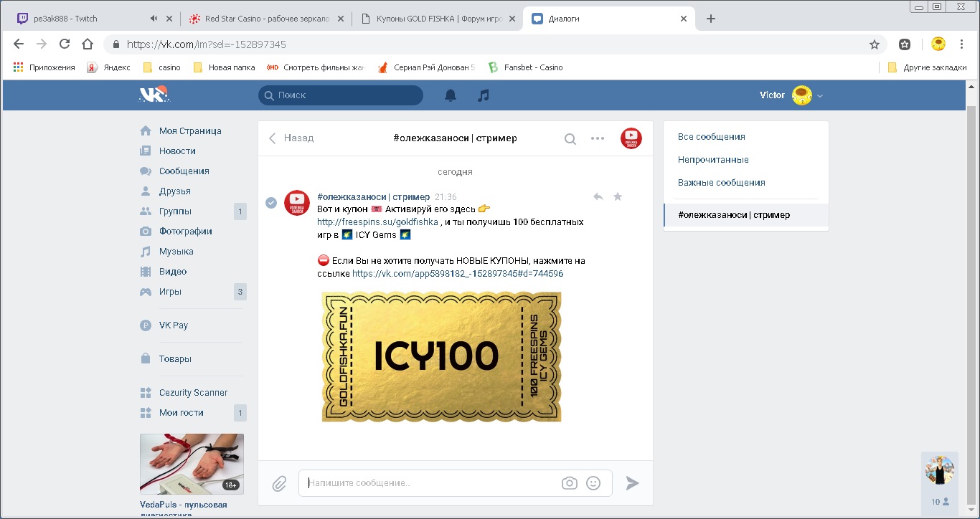This screenshot has height=519, width=980.
Task: Open the 'casino' bookmarks folder
Action: pyautogui.click(x=162, y=67)
